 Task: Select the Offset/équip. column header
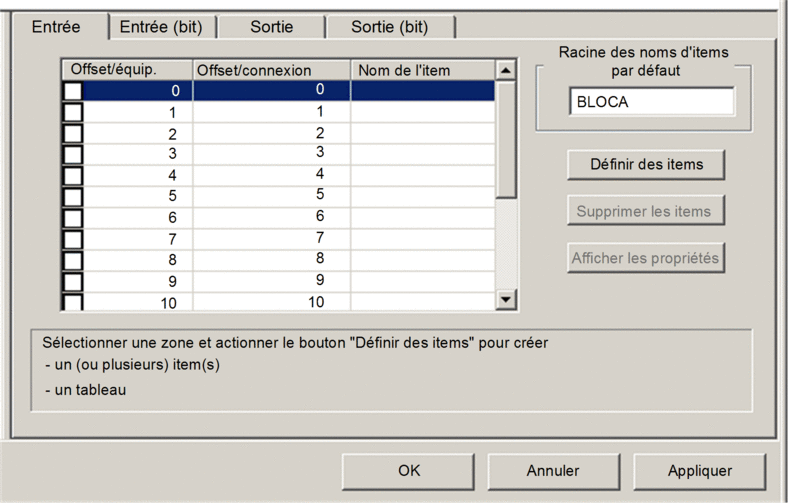(x=127, y=70)
